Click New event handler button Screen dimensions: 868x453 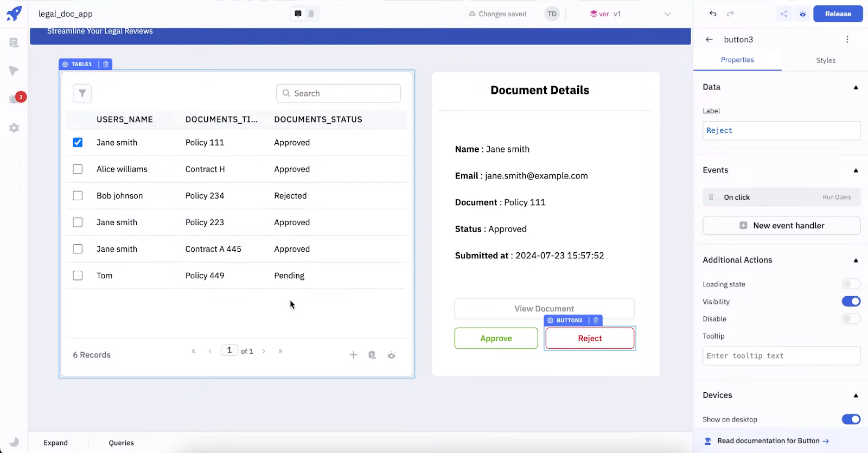click(x=781, y=226)
